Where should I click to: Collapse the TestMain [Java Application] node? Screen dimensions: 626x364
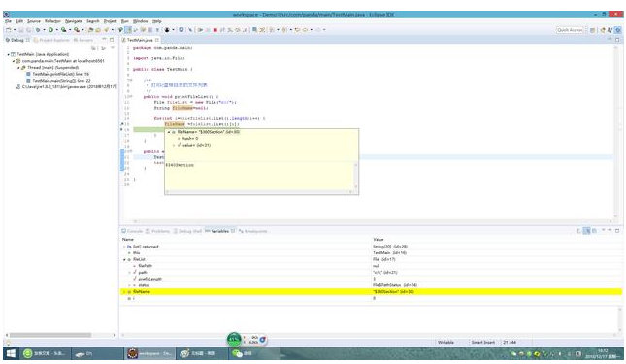(8, 54)
